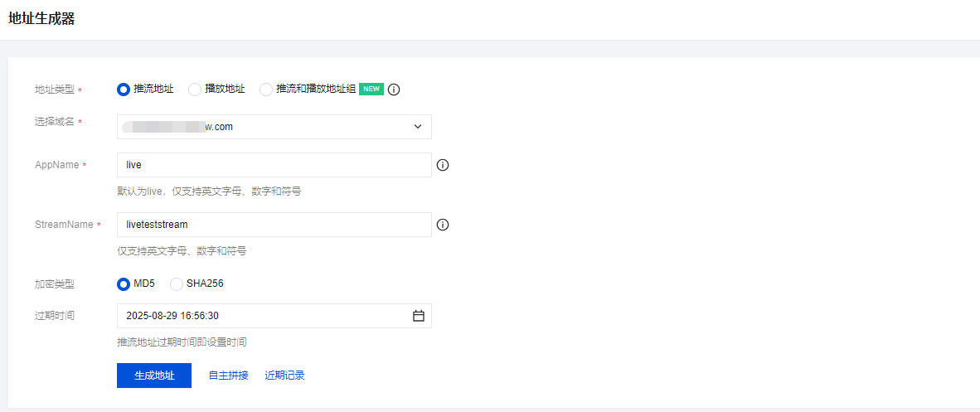Expand the 选择域名 dropdown arrow
This screenshot has height=412, width=980.
(x=417, y=127)
